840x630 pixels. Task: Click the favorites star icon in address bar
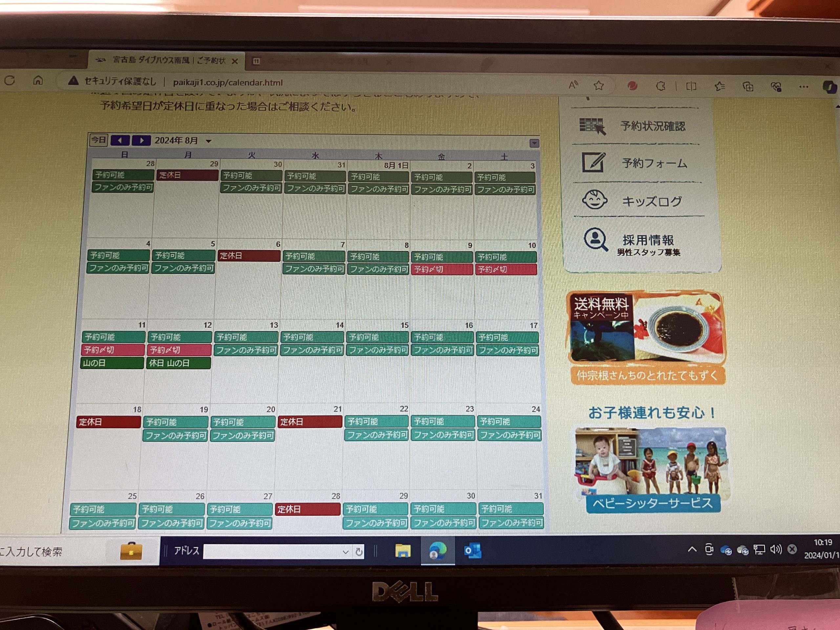point(599,86)
